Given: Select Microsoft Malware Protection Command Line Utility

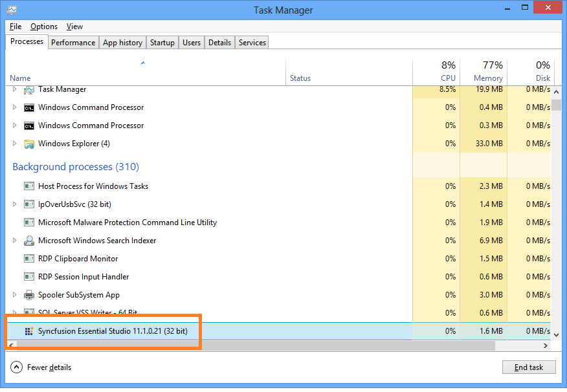Looking at the screenshot, I should click(278, 222).
